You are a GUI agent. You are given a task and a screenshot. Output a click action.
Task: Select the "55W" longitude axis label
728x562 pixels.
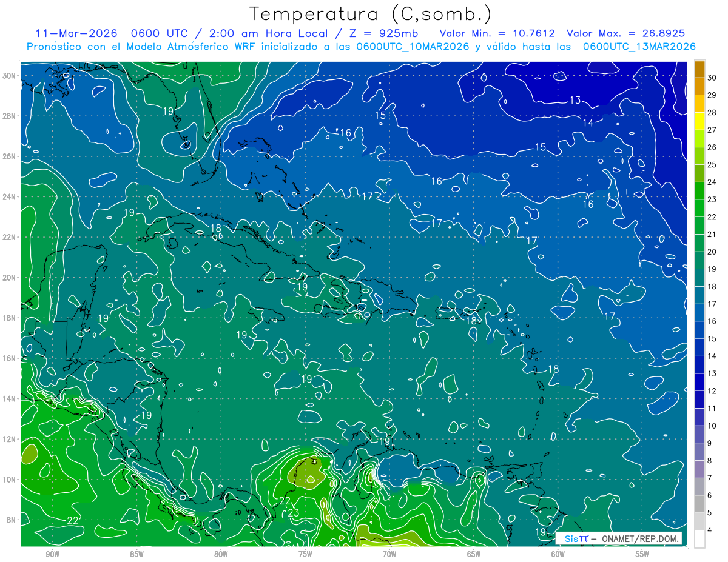(642, 554)
